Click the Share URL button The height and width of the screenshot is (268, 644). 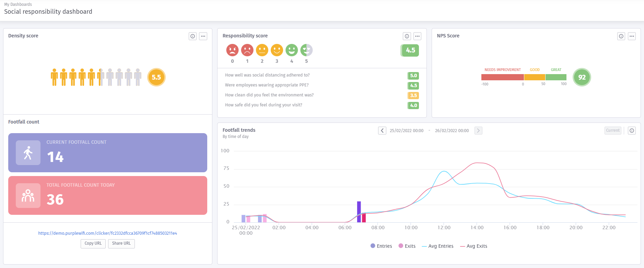tap(121, 243)
